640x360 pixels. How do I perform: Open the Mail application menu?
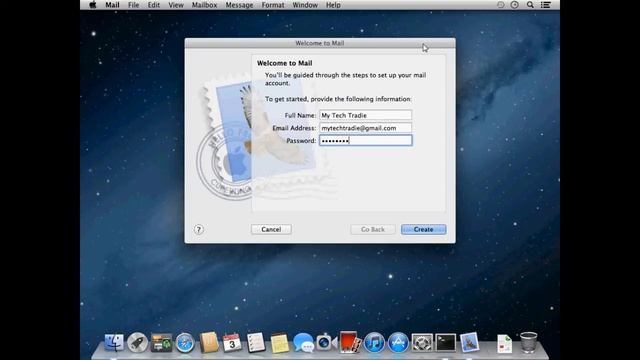tap(112, 5)
